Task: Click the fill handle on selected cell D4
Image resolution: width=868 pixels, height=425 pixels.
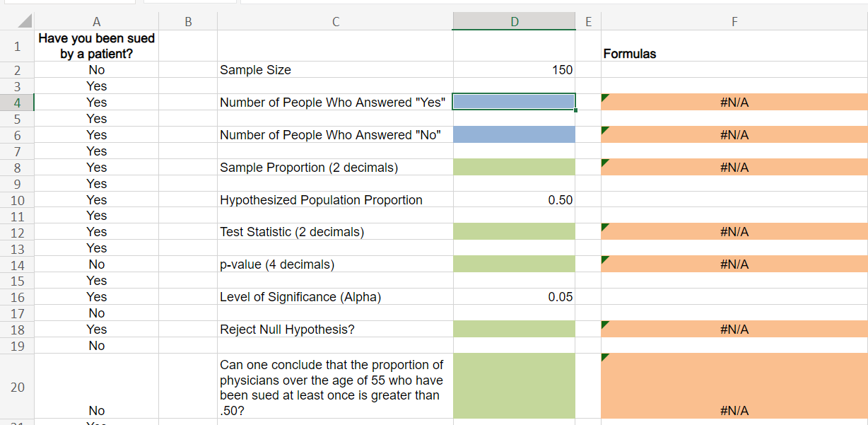Action: tap(575, 110)
